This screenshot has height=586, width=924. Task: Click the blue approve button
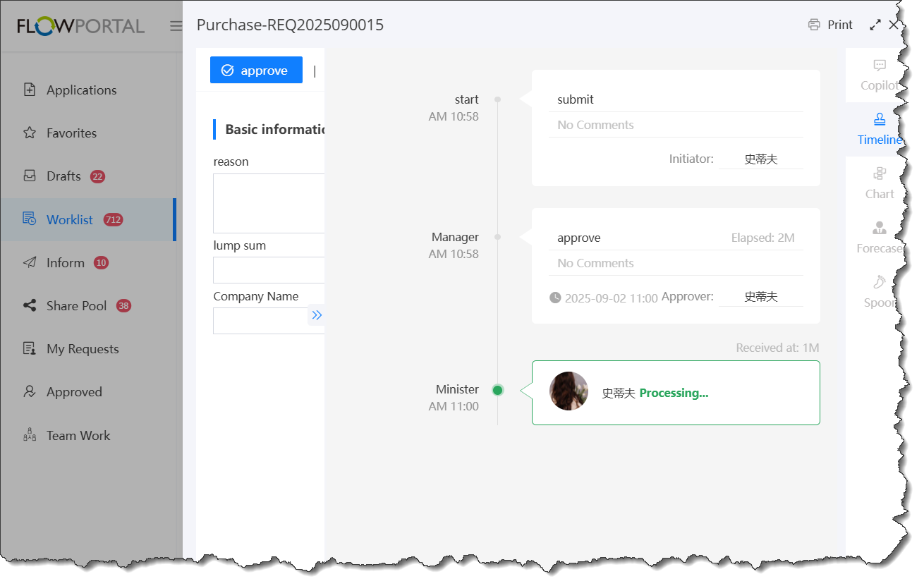click(256, 71)
